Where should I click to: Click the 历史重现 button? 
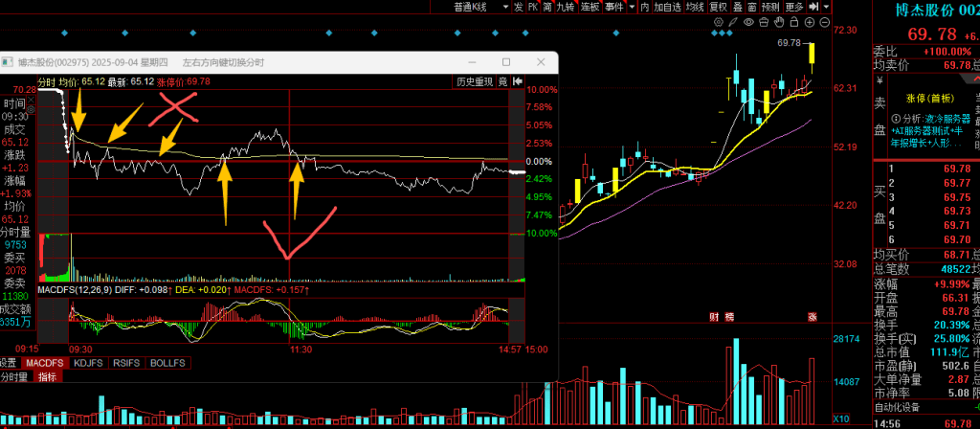pos(475,81)
